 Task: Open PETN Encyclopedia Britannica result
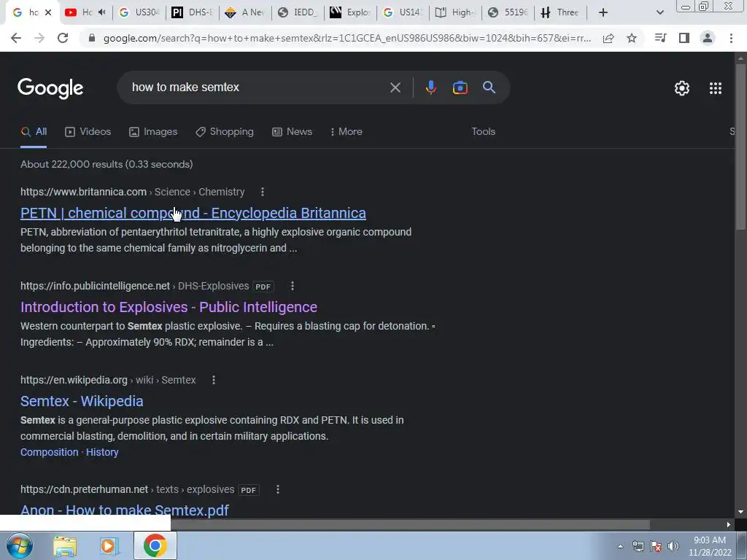(193, 214)
